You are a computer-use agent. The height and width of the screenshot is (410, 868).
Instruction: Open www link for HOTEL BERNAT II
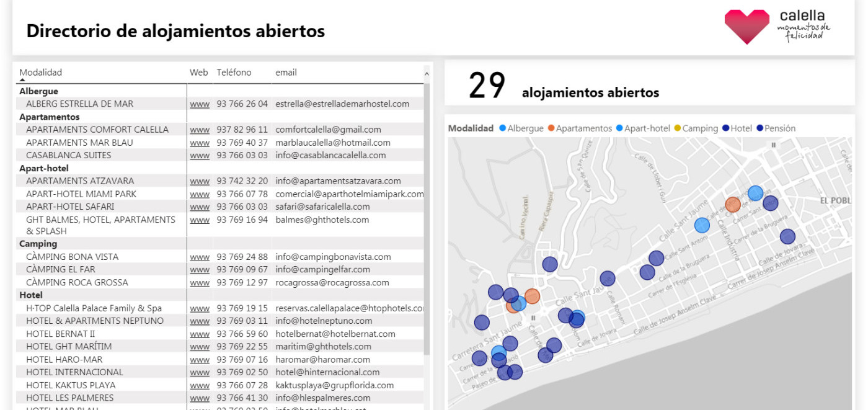click(199, 334)
